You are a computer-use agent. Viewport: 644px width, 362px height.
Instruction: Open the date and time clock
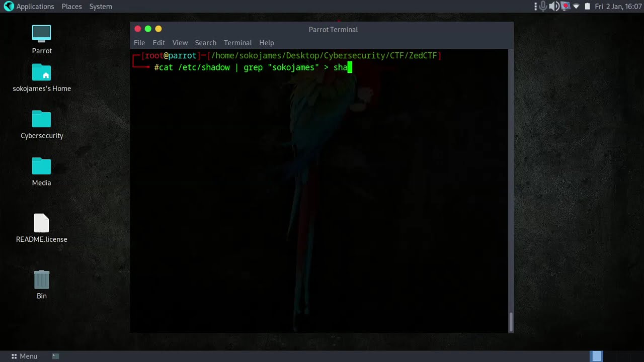[x=618, y=7]
